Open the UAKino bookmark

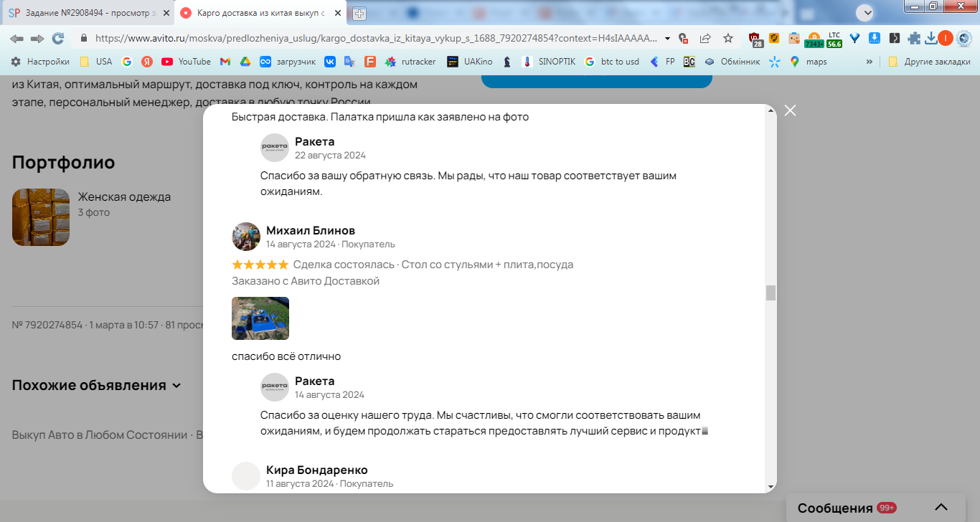pyautogui.click(x=470, y=62)
